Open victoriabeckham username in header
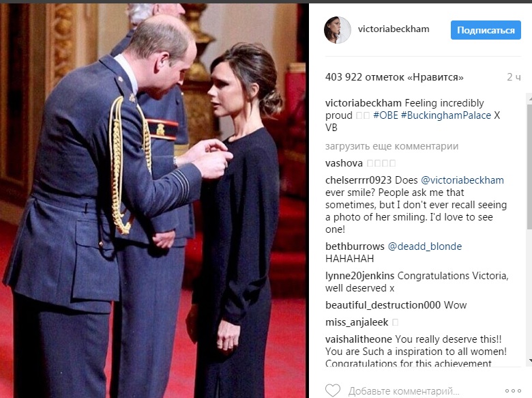 pos(394,29)
